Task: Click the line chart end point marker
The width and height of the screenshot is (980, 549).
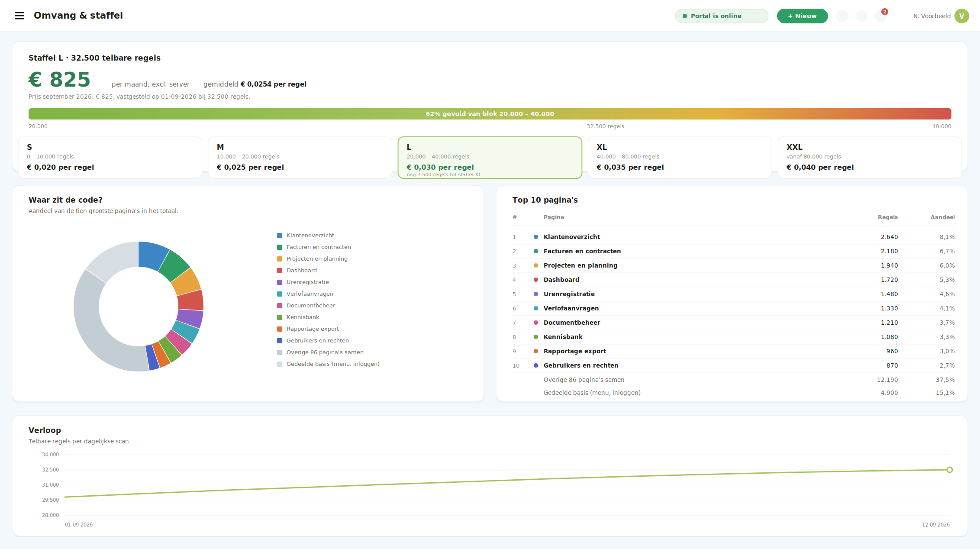Action: tap(949, 470)
